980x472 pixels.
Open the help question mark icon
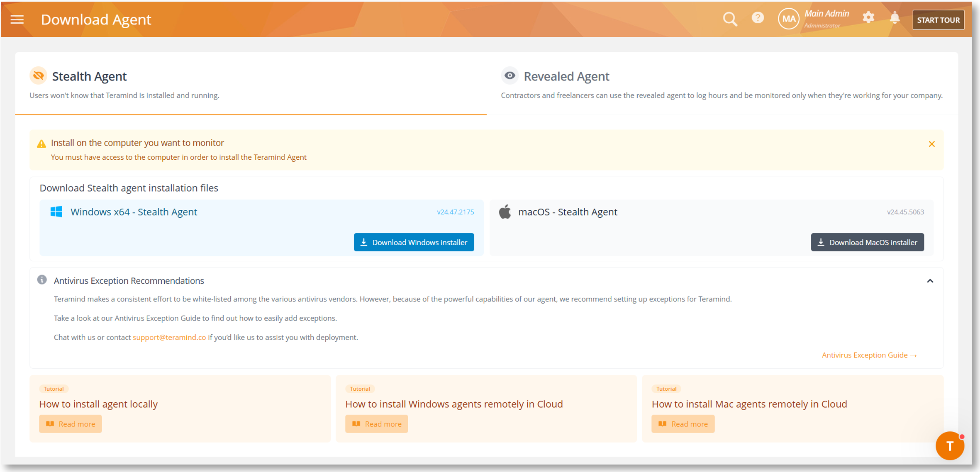[x=758, y=18]
